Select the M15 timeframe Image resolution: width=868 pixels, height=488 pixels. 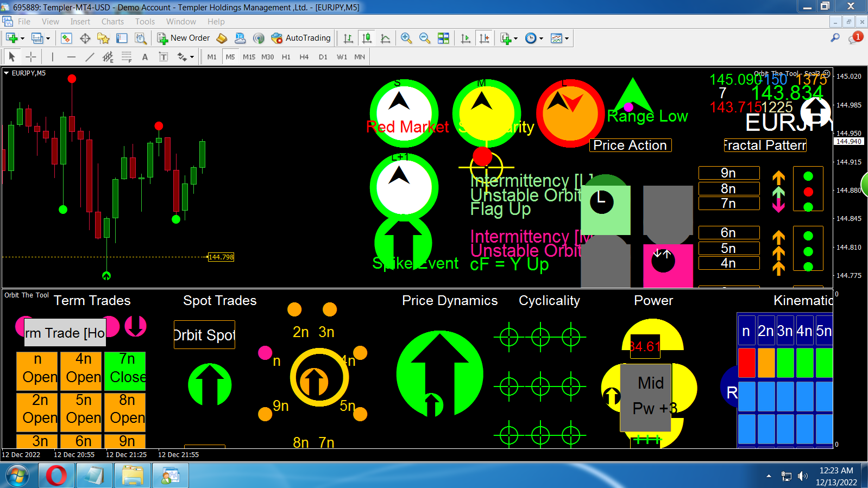pyautogui.click(x=249, y=56)
